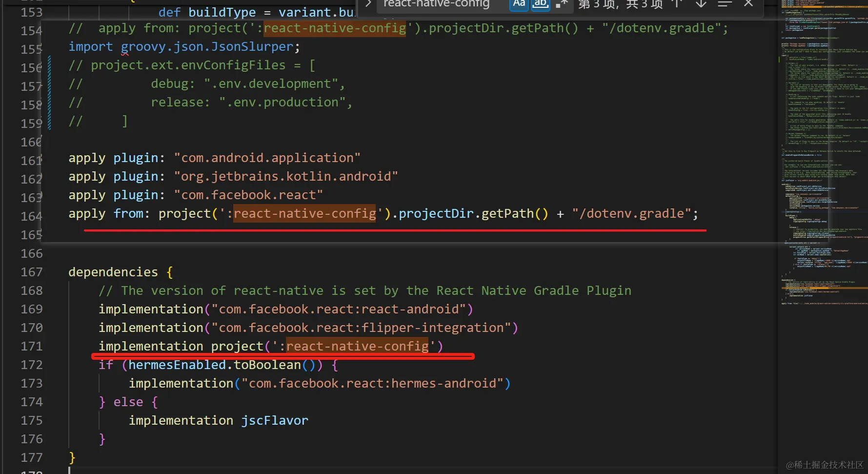
Task: Click the commented 'release: ".env.production"' line
Action: pos(210,103)
